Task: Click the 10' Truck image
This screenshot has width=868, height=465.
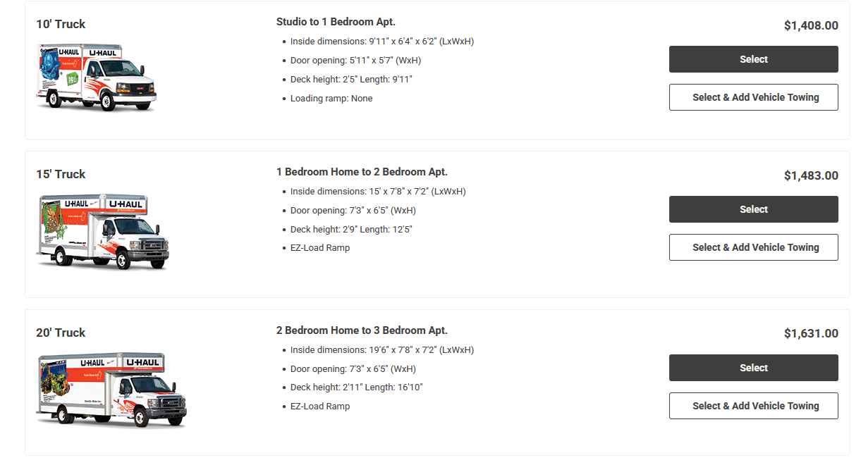Action: click(96, 77)
